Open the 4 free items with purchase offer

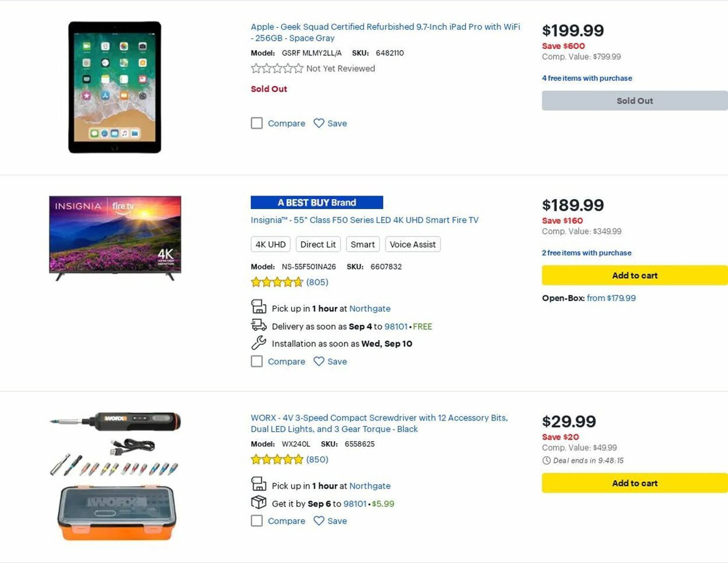point(587,78)
